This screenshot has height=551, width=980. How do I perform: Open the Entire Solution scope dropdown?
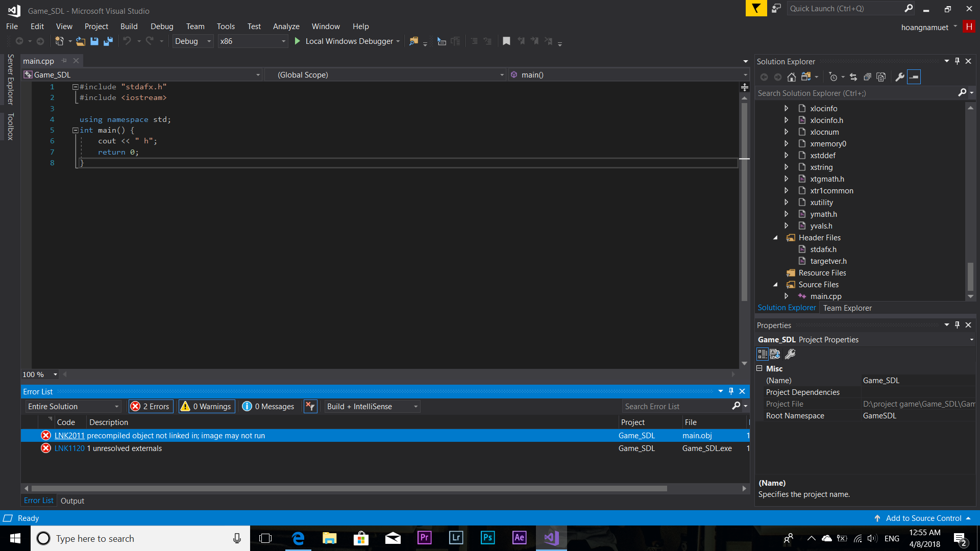tap(73, 407)
